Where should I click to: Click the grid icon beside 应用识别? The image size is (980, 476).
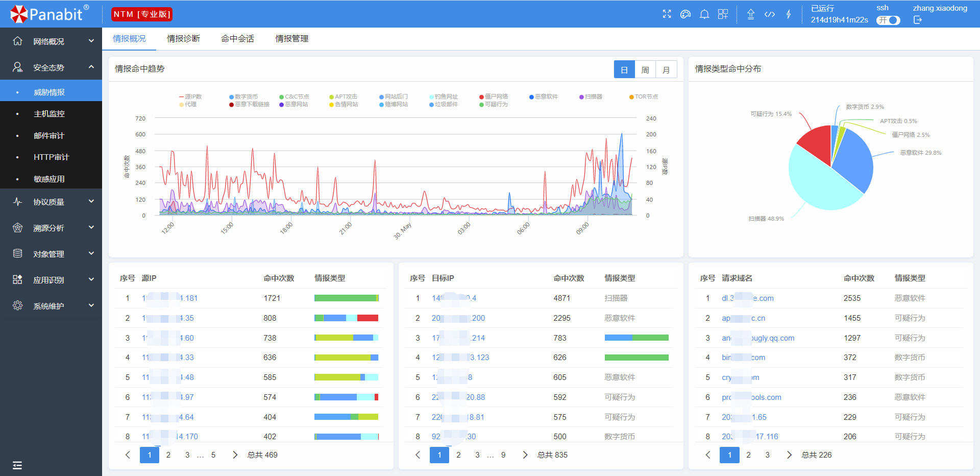[17, 279]
